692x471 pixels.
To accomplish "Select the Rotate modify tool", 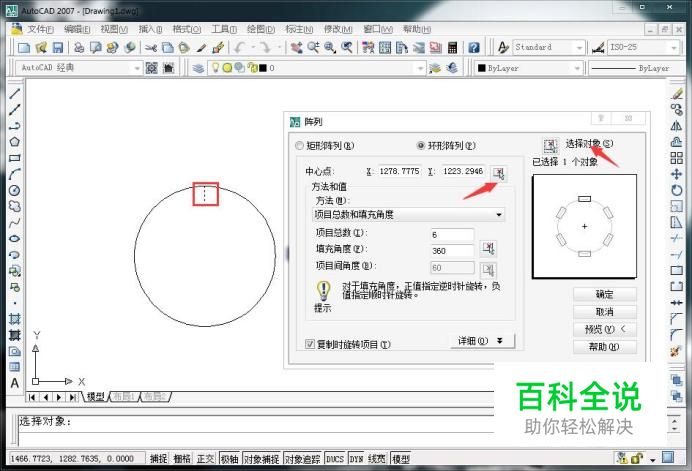I will (676, 190).
